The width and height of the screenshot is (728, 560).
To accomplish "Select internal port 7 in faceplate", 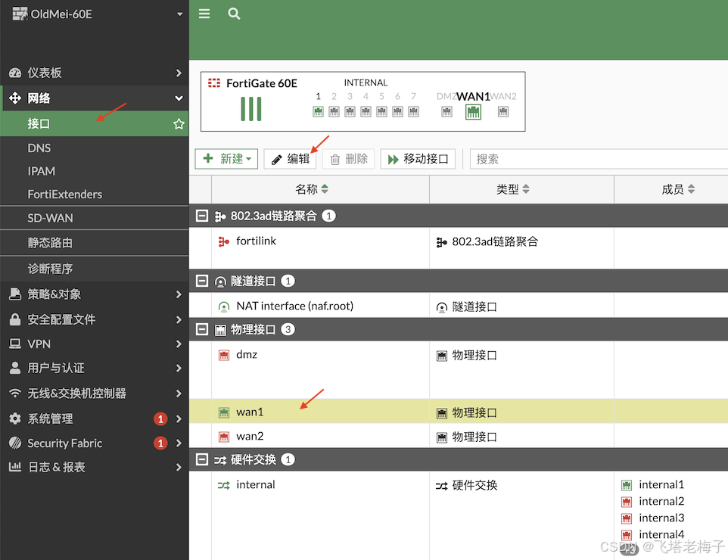I will [x=414, y=111].
